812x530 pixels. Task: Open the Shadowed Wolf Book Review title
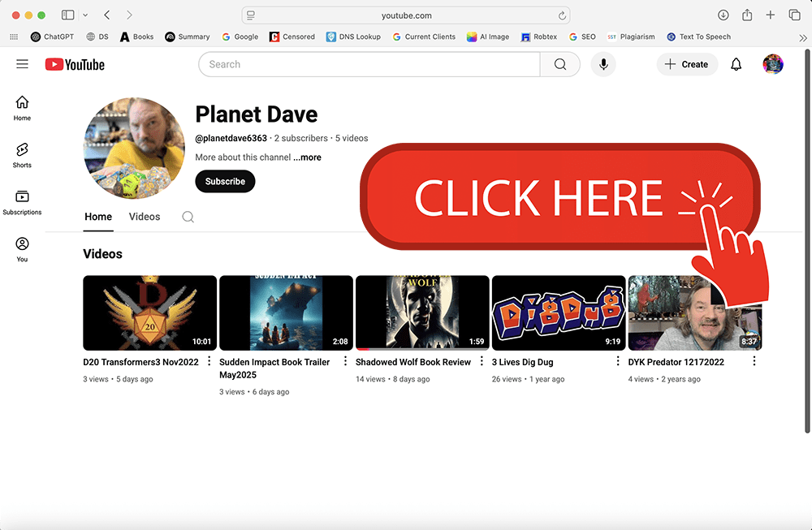coord(413,362)
